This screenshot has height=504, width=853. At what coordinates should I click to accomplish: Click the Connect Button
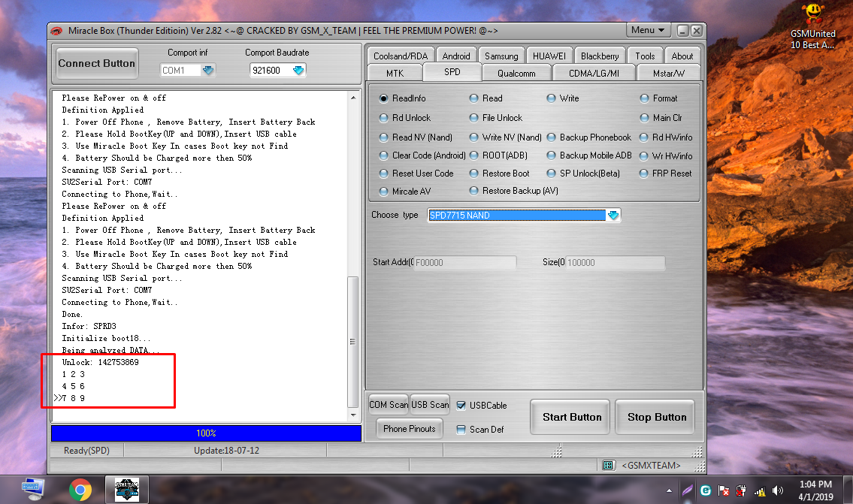click(x=96, y=64)
